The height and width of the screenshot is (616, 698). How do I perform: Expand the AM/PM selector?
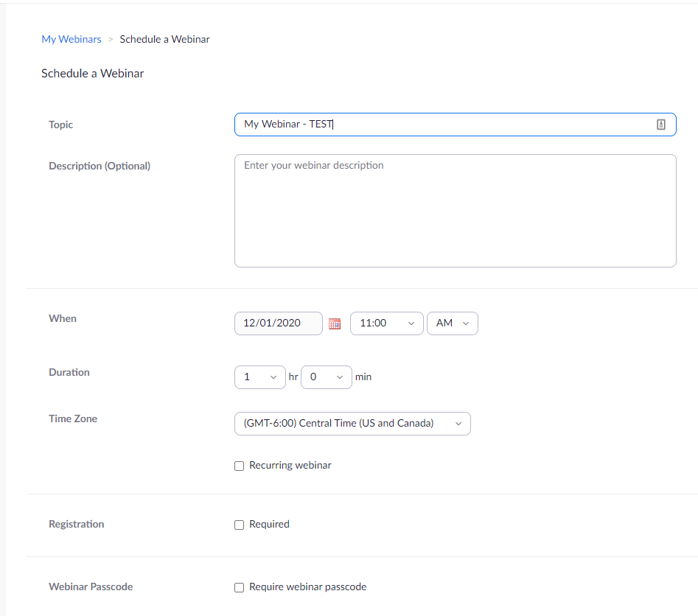452,323
